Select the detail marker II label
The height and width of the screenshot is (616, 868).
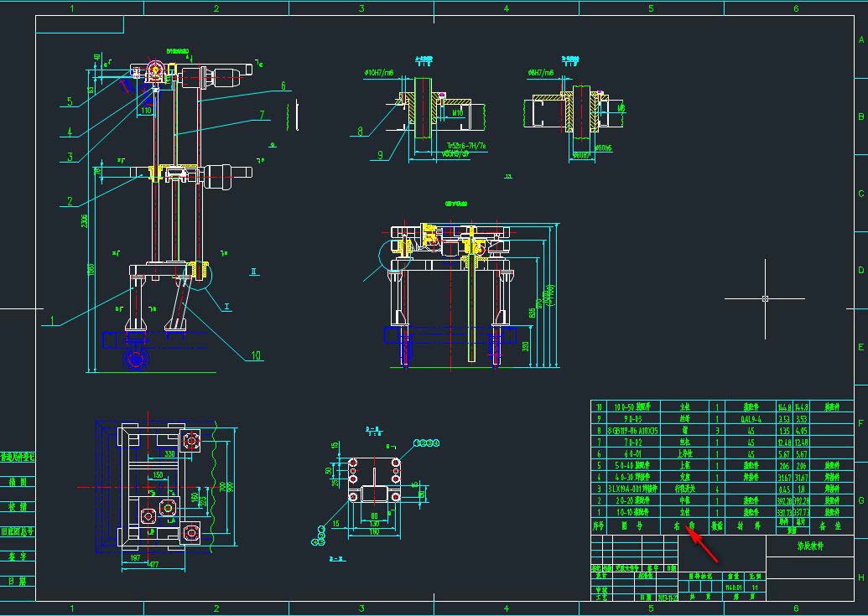click(254, 271)
